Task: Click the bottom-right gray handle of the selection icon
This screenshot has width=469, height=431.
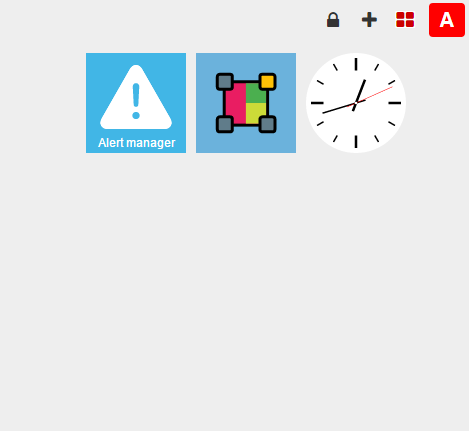Action: pos(267,124)
